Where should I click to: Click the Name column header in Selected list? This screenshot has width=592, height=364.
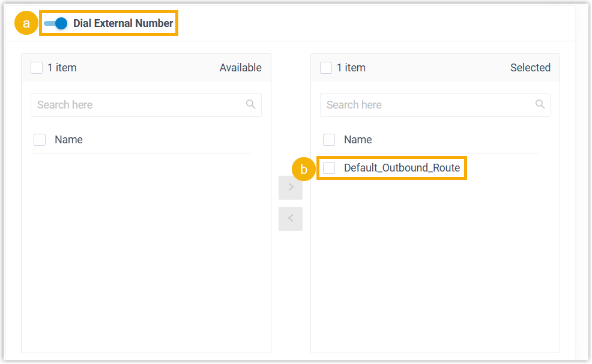click(x=358, y=140)
